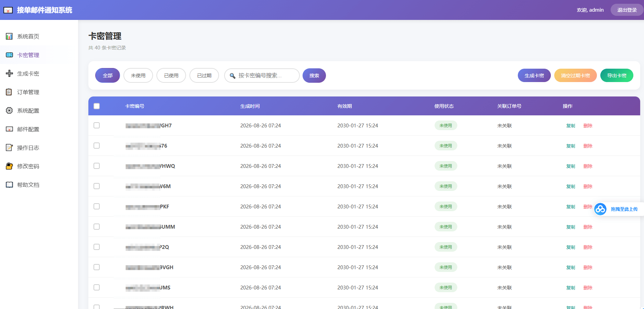Click the 退出登录 button
This screenshot has width=644, height=309.
627,10
